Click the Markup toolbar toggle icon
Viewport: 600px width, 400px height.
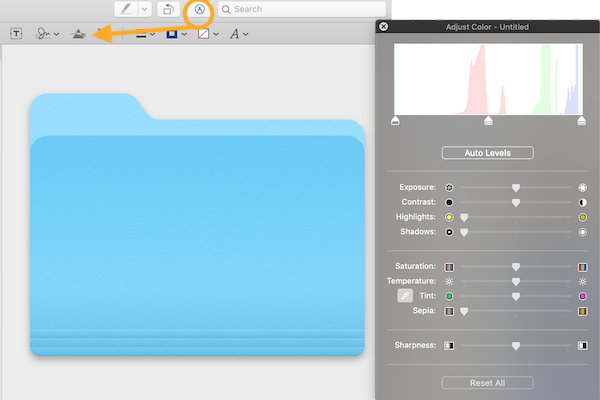[x=199, y=9]
